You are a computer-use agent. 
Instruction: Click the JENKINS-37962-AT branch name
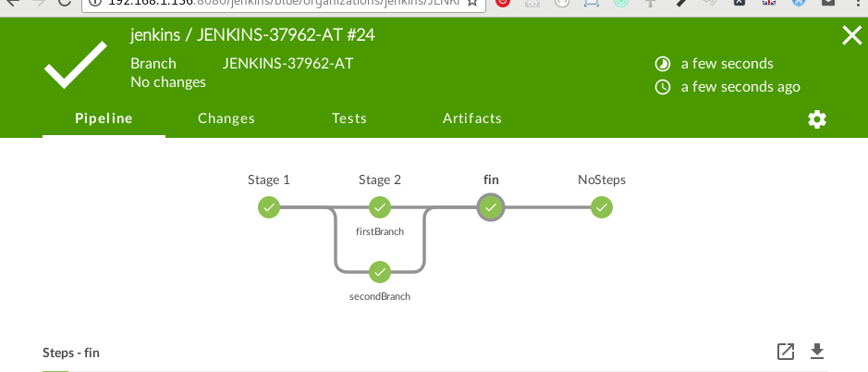tap(287, 64)
